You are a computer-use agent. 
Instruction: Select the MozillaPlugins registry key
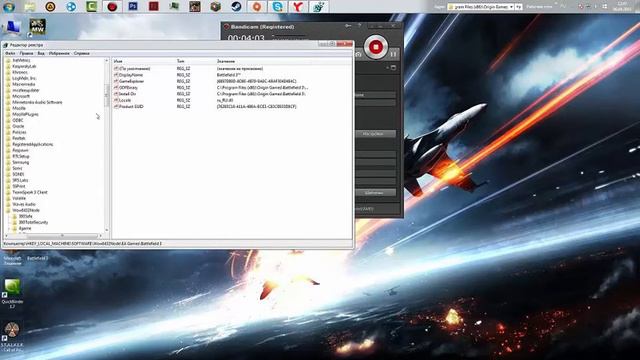click(x=25, y=114)
